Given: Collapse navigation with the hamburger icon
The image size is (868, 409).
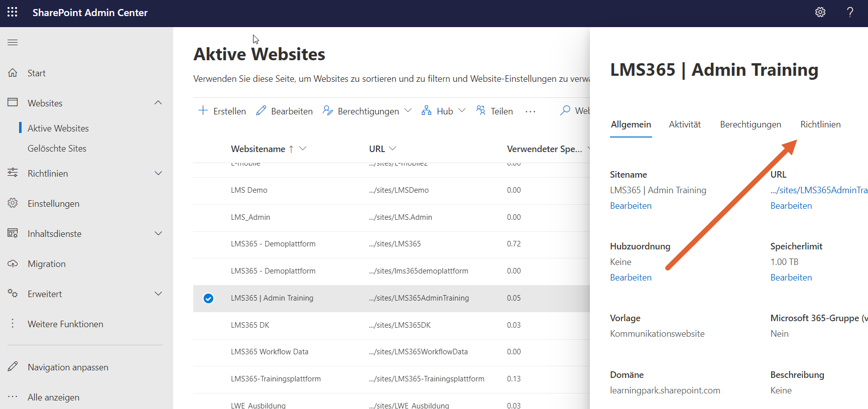Looking at the screenshot, I should (13, 43).
